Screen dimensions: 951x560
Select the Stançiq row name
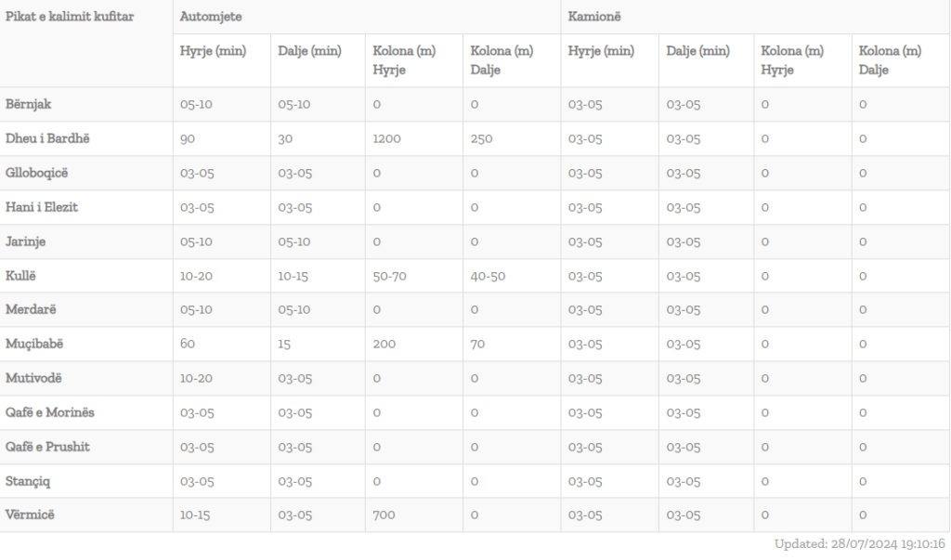pyautogui.click(x=28, y=481)
